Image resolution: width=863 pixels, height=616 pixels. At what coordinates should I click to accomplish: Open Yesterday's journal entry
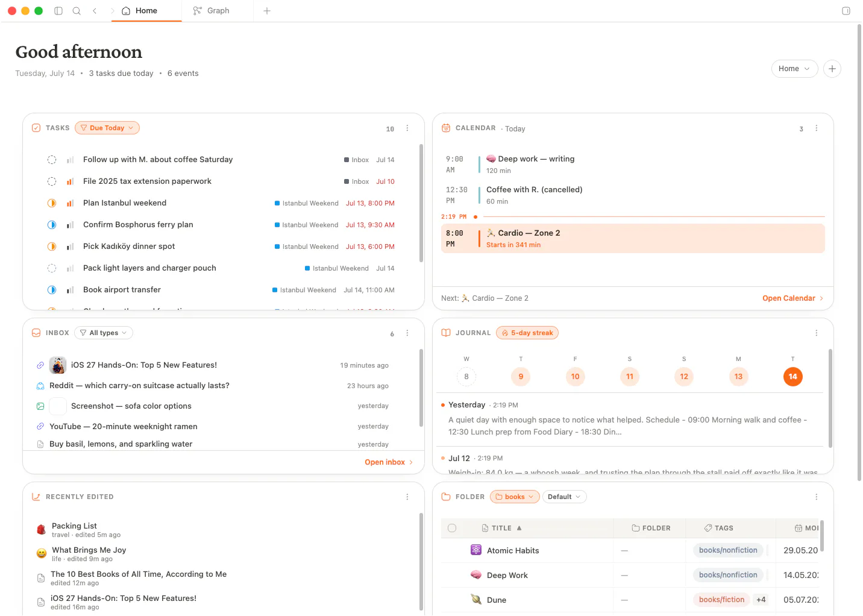(630, 420)
